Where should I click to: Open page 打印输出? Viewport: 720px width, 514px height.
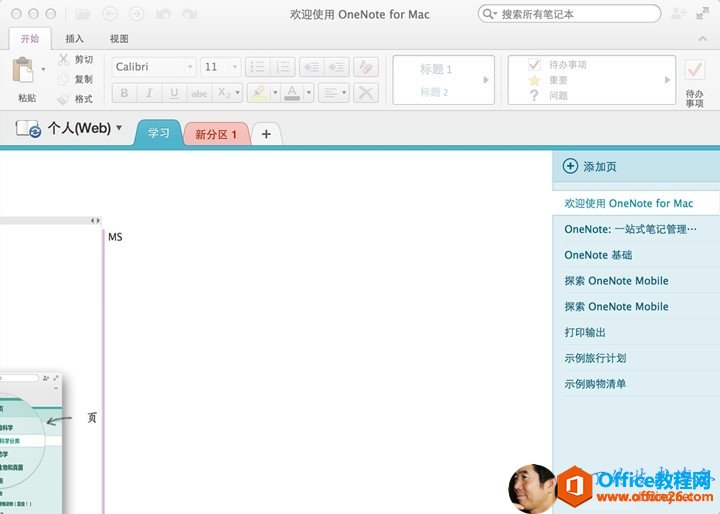(x=636, y=332)
